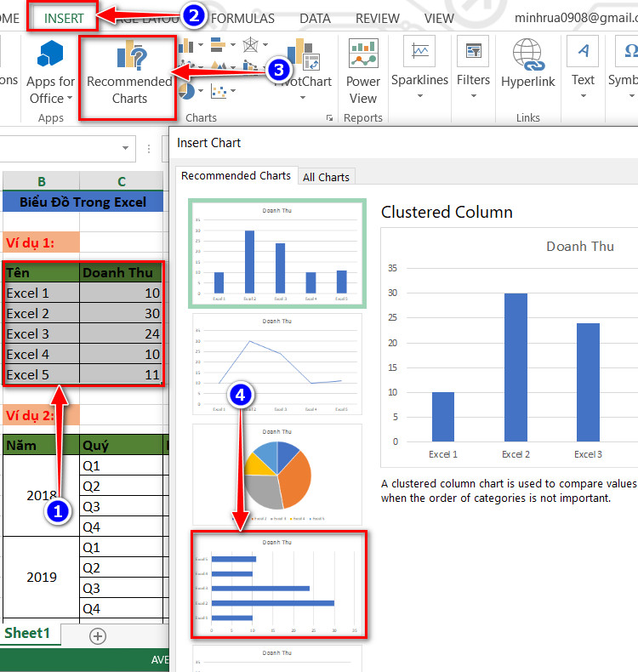Expand the Radar chart dropdown arrow
The image size is (638, 672).
coord(265,44)
